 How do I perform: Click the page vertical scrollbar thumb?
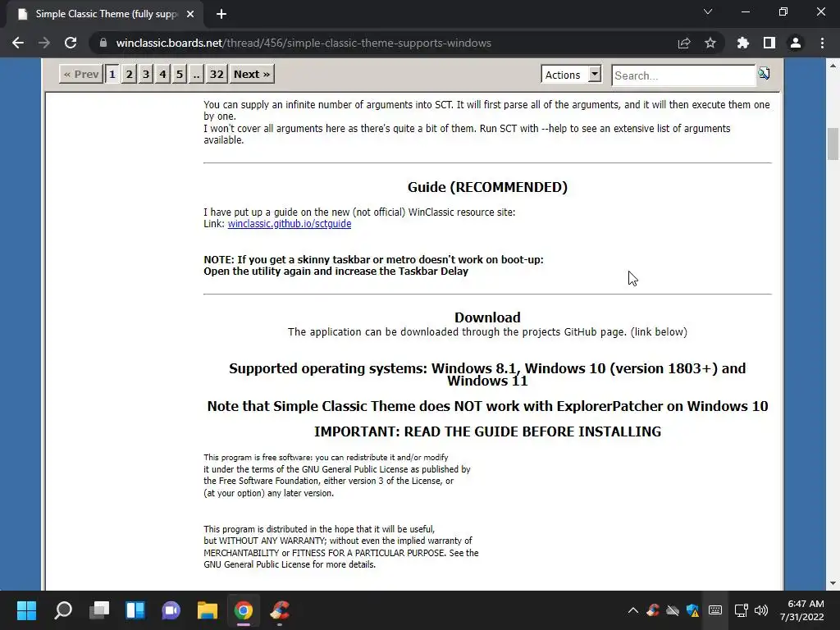pyautogui.click(x=833, y=144)
